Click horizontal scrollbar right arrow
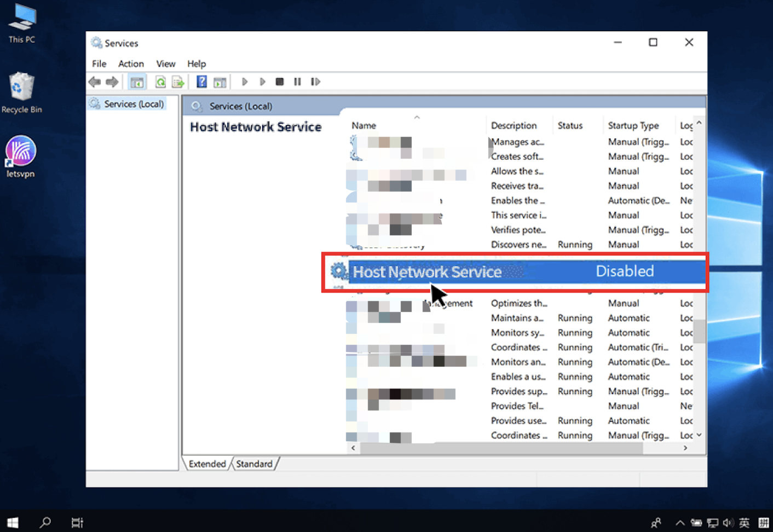 coord(685,448)
